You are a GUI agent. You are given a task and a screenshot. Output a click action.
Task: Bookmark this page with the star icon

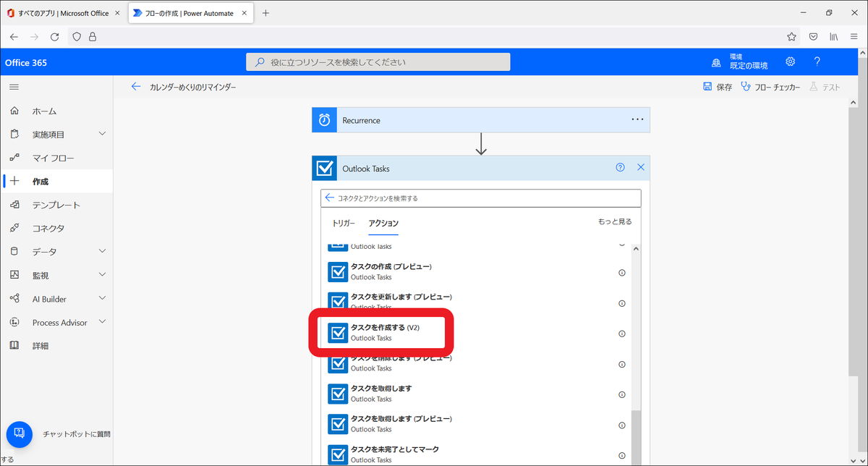coord(791,36)
